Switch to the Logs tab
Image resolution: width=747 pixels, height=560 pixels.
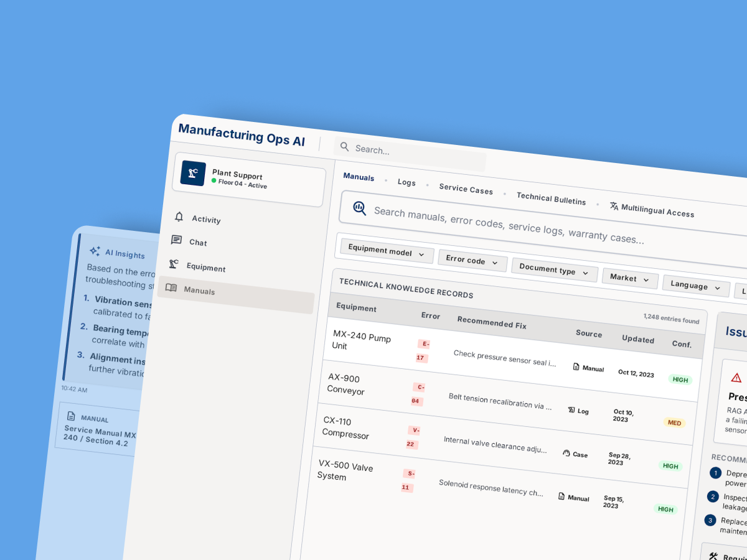406,182
